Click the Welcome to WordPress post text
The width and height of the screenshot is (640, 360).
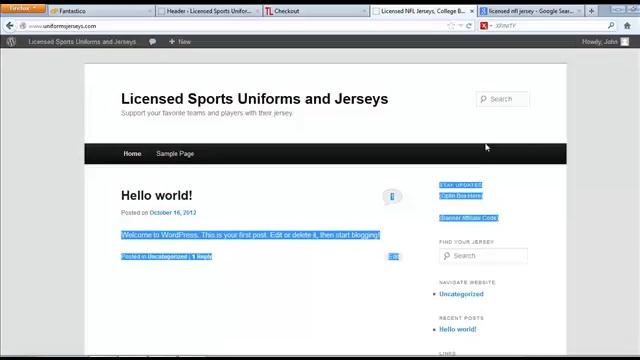point(250,235)
